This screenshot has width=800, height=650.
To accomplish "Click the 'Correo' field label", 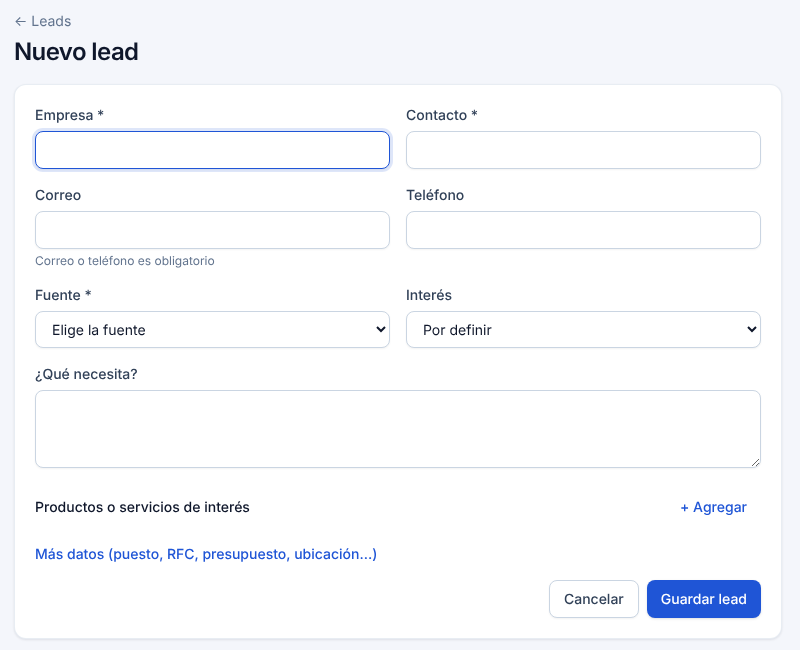I will point(58,195).
